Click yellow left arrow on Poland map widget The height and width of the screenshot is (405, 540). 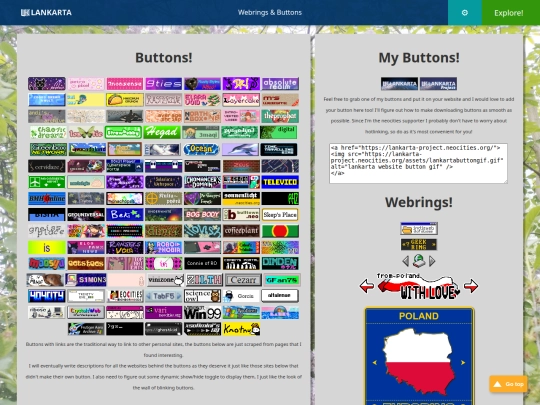[375, 362]
